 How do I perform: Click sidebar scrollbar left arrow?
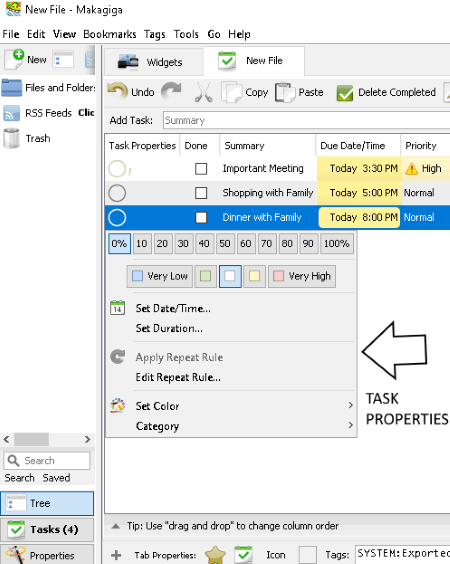pos(6,439)
